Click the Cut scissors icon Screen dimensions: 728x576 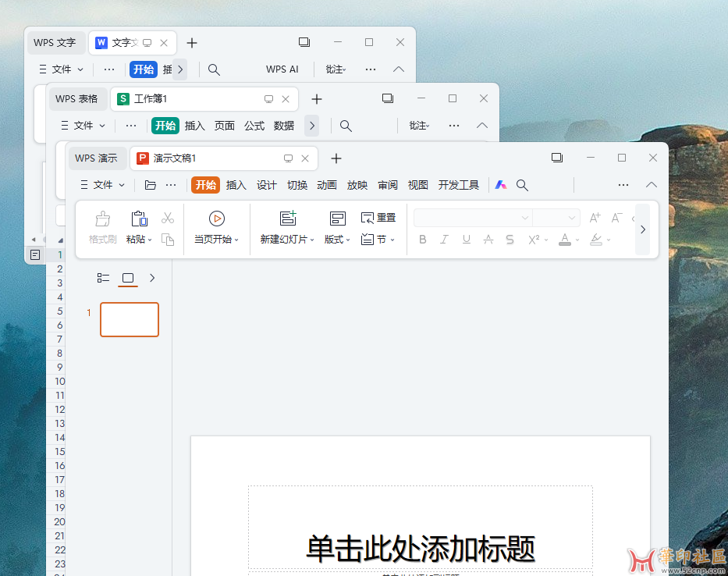[168, 219]
